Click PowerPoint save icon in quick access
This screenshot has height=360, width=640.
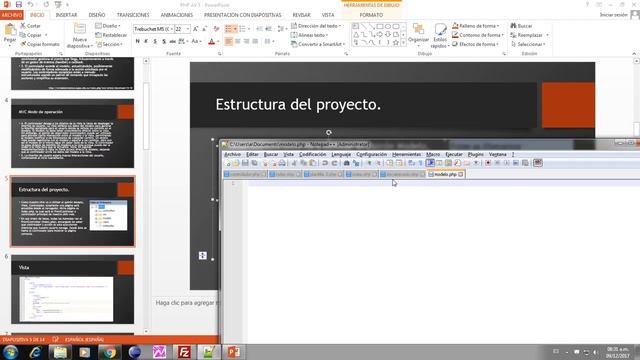pyautogui.click(x=18, y=4)
